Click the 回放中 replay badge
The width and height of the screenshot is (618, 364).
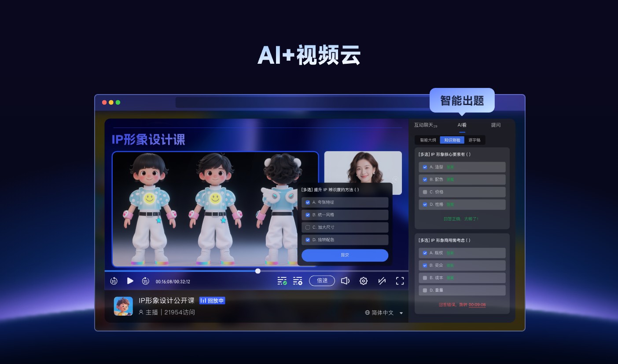coord(212,301)
